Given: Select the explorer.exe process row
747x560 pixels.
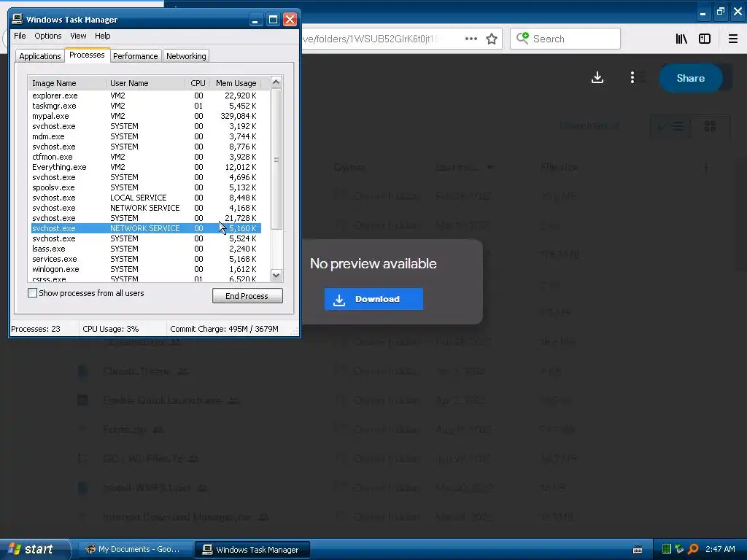Looking at the screenshot, I should (x=146, y=96).
